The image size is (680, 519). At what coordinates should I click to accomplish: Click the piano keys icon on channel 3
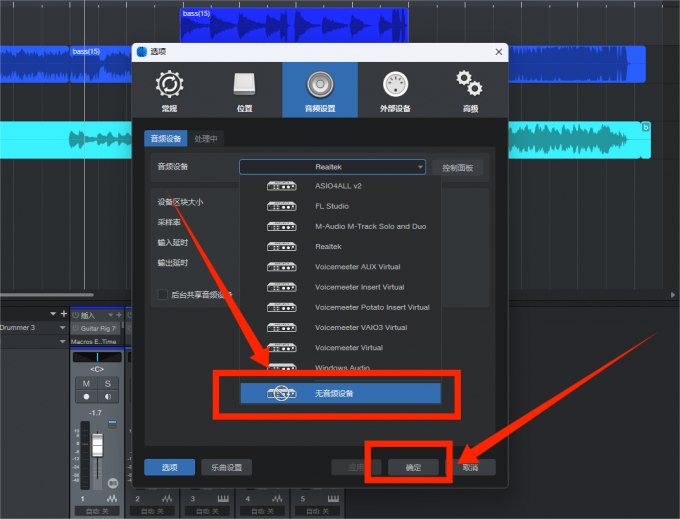coord(223,498)
